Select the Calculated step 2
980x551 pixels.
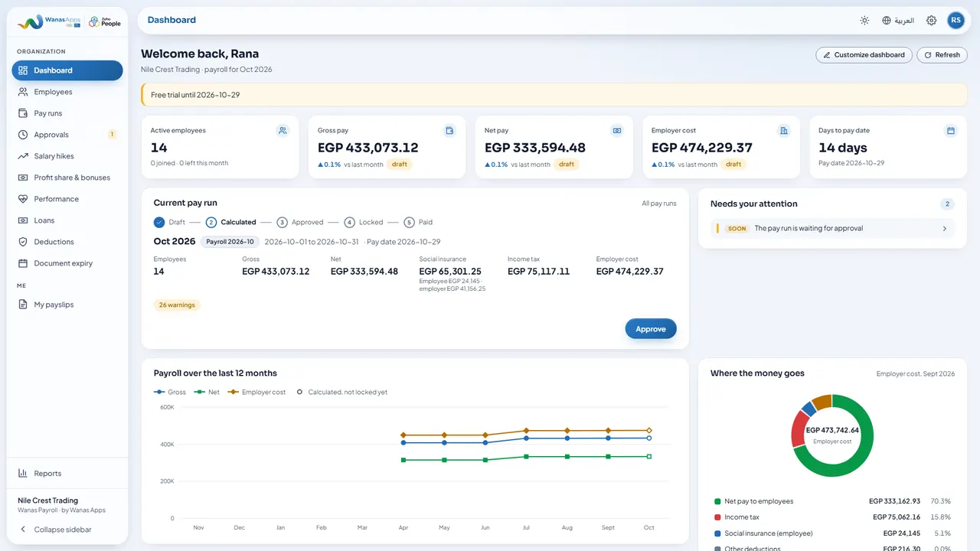[211, 222]
